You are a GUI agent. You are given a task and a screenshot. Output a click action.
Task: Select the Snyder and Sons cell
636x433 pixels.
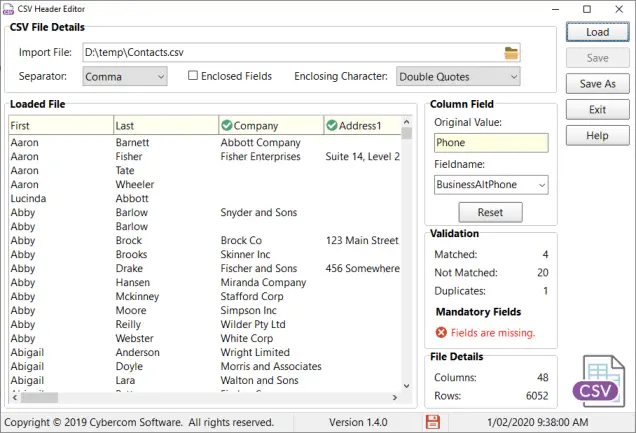(x=259, y=212)
